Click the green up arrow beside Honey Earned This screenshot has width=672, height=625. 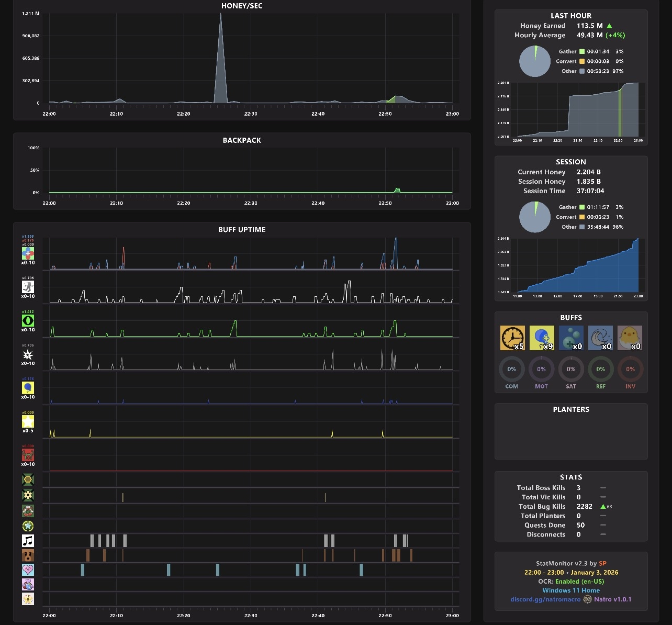(x=609, y=26)
